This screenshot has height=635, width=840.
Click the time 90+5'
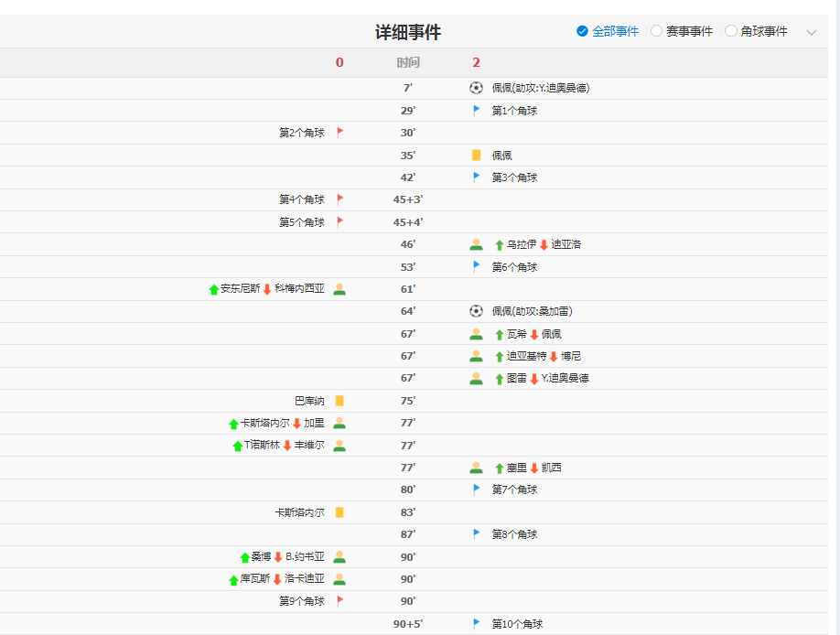coord(408,624)
